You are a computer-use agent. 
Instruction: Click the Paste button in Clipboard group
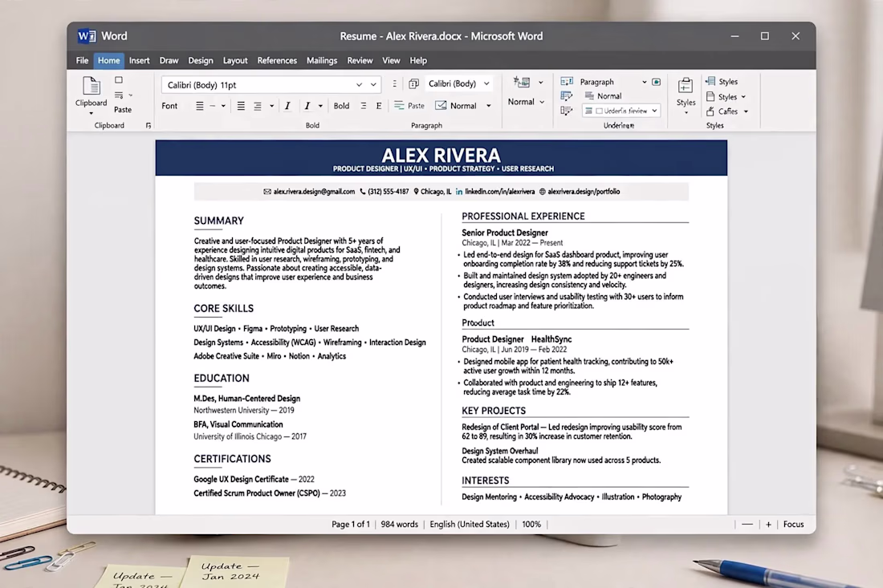pos(123,110)
